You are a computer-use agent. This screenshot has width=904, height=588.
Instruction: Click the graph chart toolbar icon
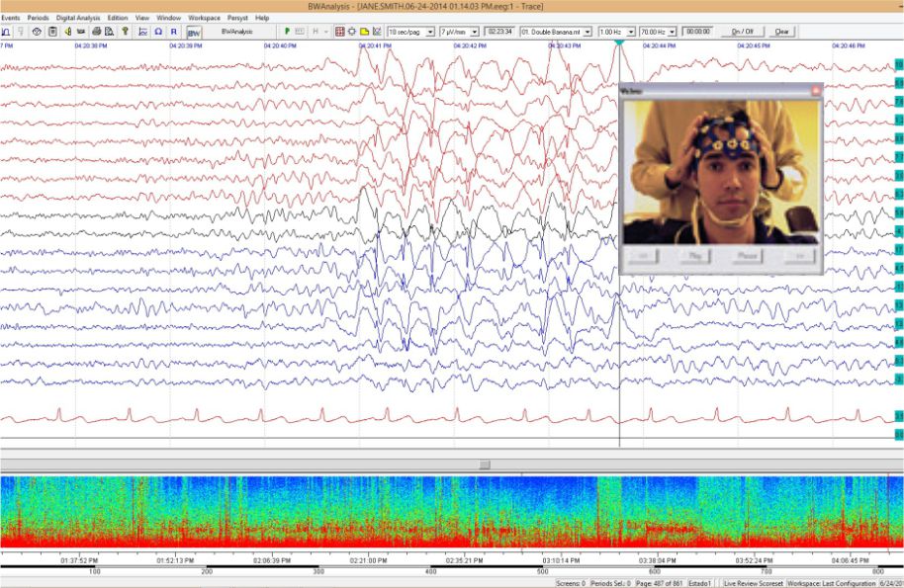[x=143, y=32]
